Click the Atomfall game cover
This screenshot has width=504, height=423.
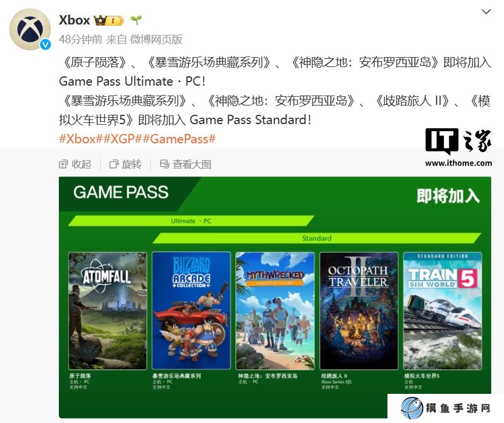tap(108, 311)
